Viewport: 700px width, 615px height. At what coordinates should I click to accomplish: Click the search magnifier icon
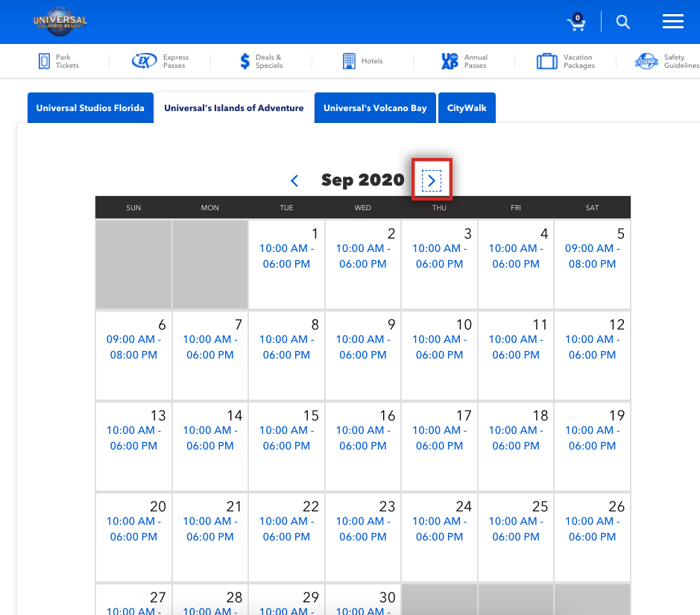coord(623,22)
